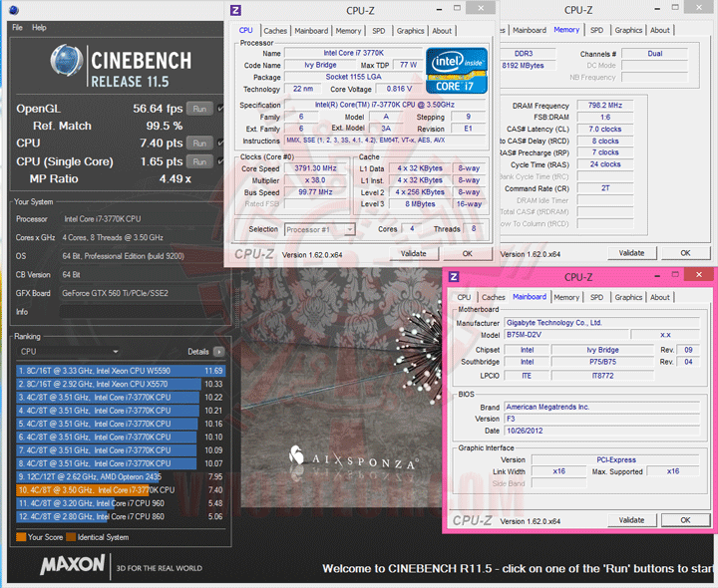Click Validate in the Mainboard CPU-Z window
This screenshot has height=588, width=718.
631,520
